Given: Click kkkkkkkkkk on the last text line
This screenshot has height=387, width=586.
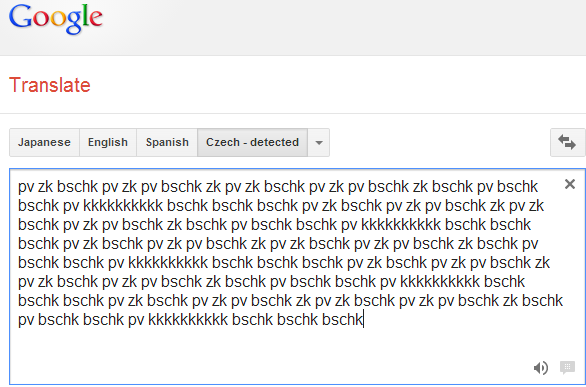Looking at the screenshot, I should click(188, 320).
